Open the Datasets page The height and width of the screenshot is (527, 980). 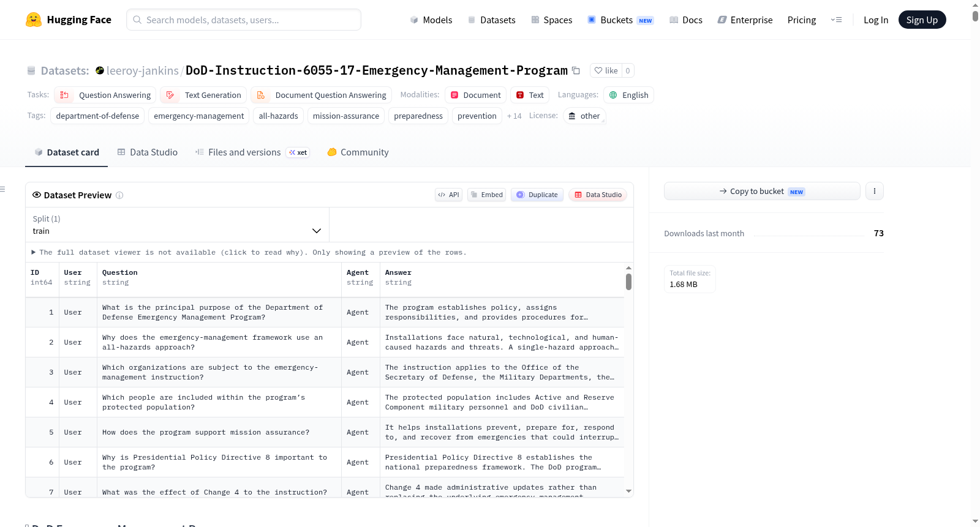click(491, 20)
